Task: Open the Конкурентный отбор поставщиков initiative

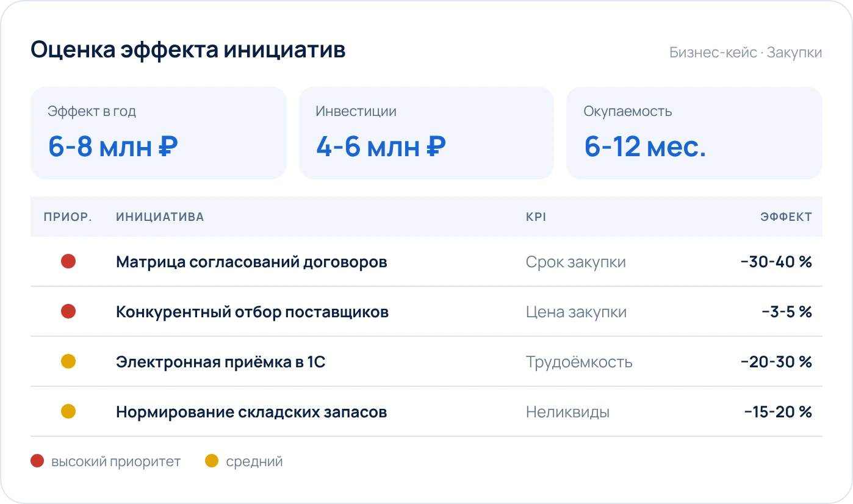Action: tap(252, 312)
